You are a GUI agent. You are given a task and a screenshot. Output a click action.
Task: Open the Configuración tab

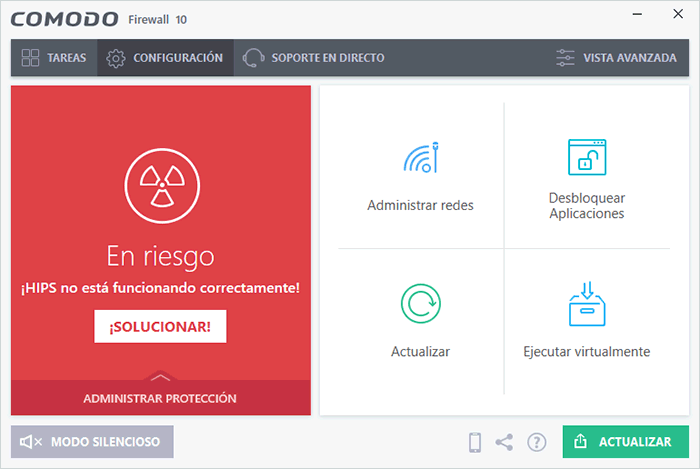[x=165, y=58]
